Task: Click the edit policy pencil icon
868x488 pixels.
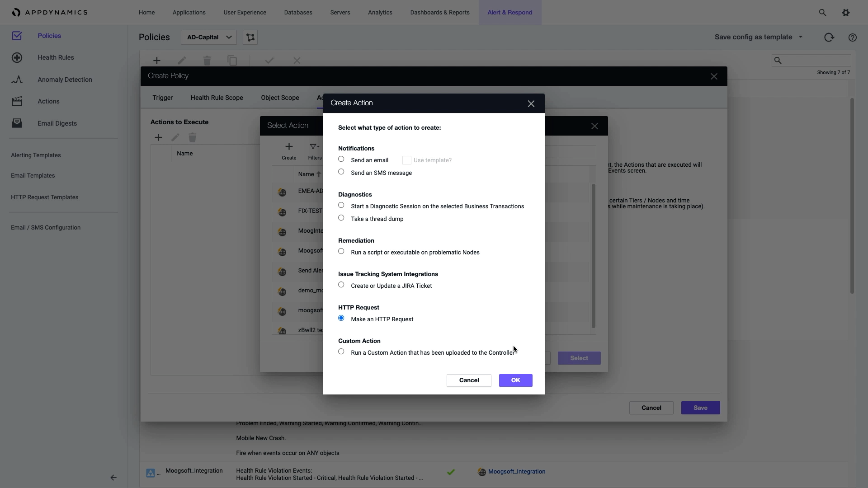Action: point(182,61)
